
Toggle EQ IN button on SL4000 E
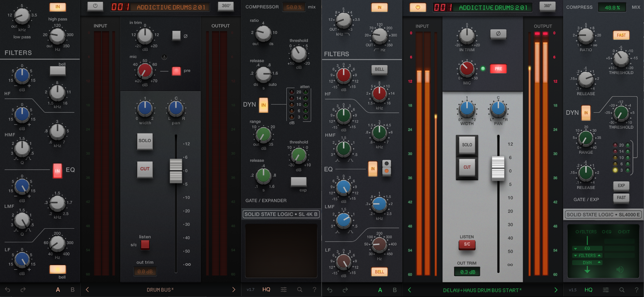373,169
